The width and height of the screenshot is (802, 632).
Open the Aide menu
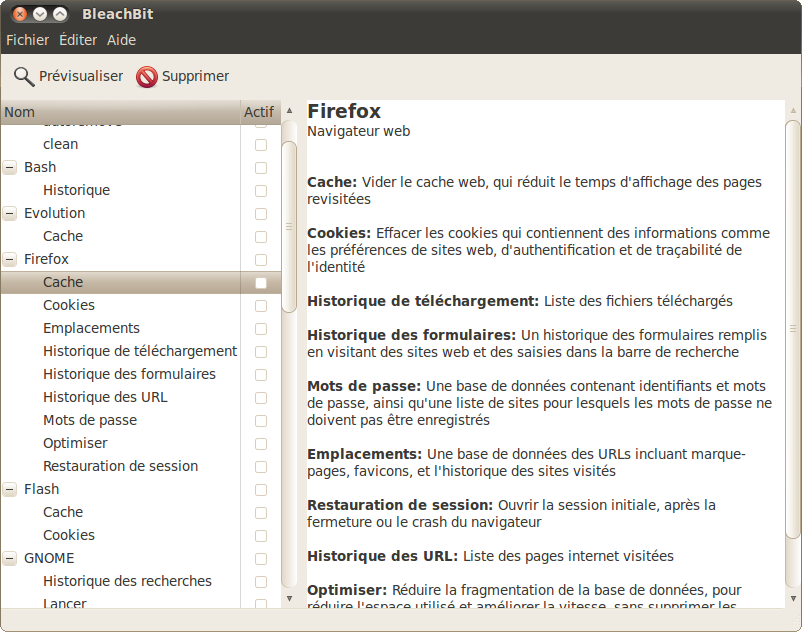pyautogui.click(x=121, y=40)
